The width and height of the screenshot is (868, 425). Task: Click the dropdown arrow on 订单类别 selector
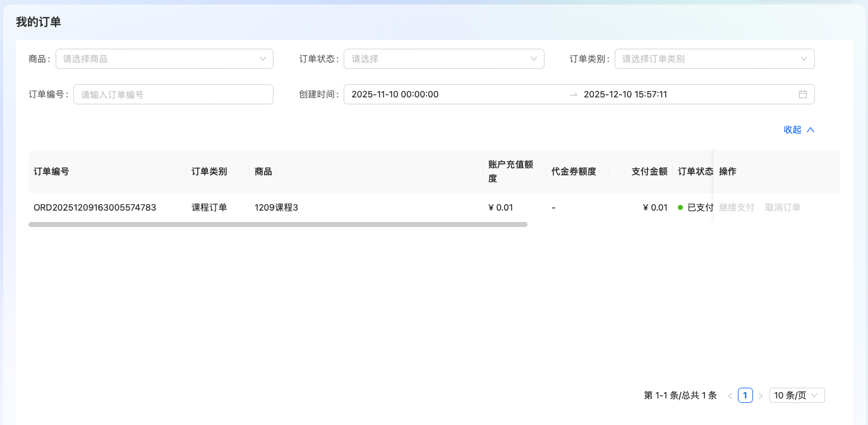pos(805,58)
